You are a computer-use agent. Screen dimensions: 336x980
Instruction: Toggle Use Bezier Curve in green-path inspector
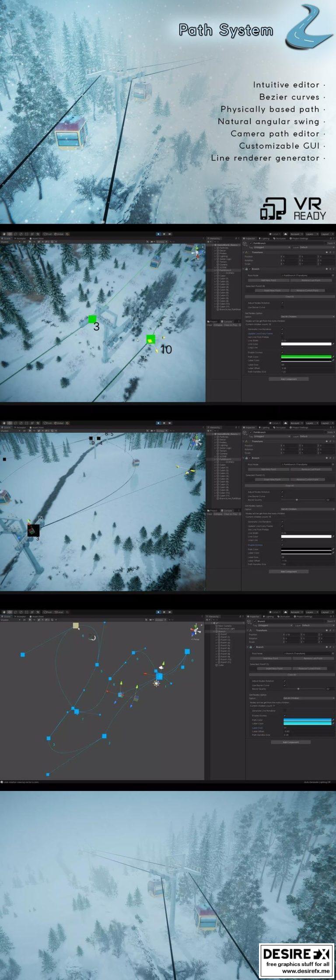click(282, 307)
